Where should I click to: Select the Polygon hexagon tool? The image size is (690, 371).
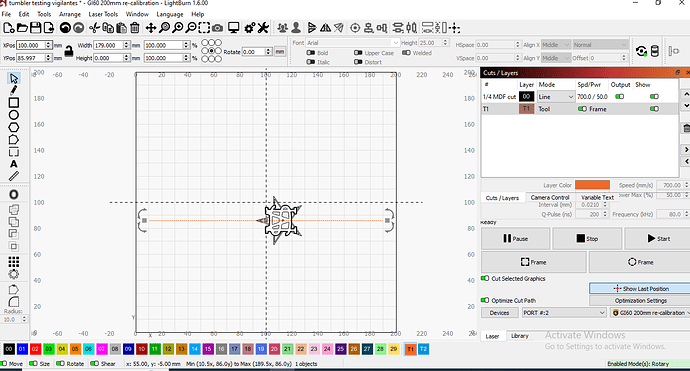14,127
